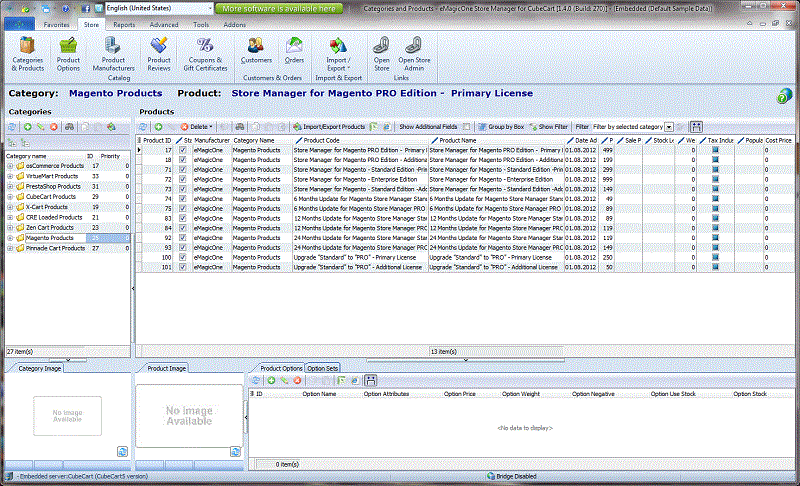Open Filter by selected category dropdown
The image size is (800, 486).
(669, 127)
